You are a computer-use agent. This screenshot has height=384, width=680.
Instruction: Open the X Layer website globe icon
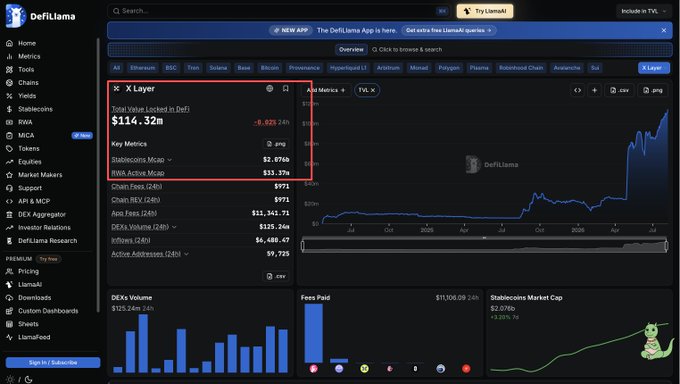coord(270,89)
